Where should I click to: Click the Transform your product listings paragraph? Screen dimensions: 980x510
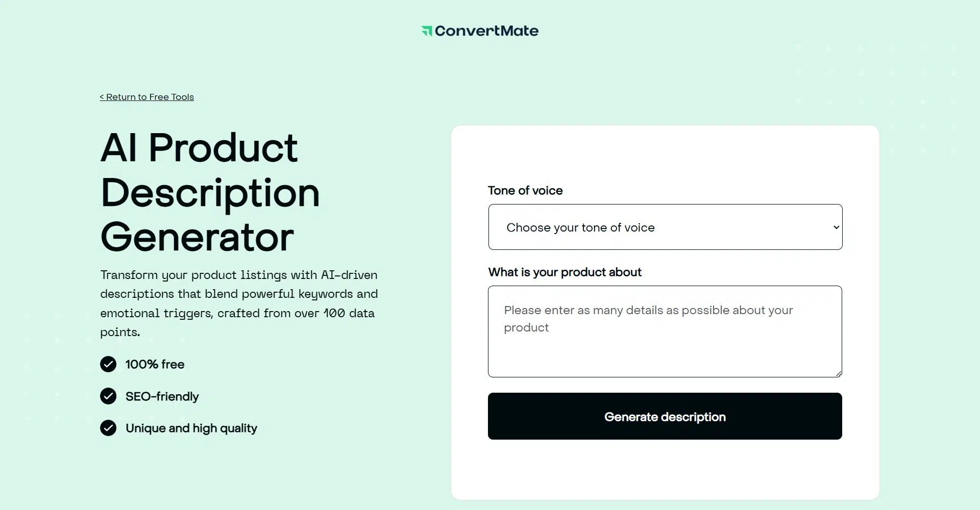(239, 303)
